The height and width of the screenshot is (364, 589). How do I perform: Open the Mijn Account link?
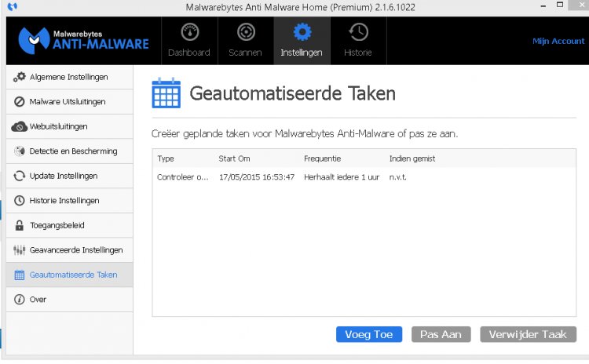tap(558, 41)
